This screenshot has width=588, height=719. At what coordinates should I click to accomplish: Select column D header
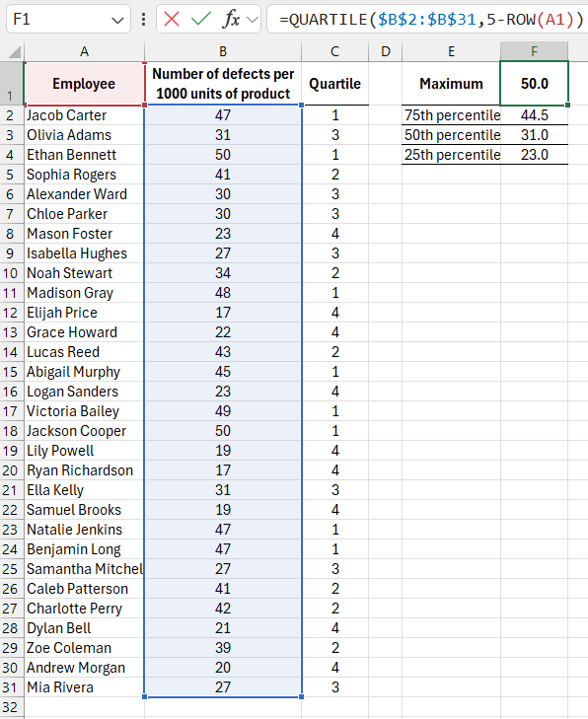click(386, 51)
